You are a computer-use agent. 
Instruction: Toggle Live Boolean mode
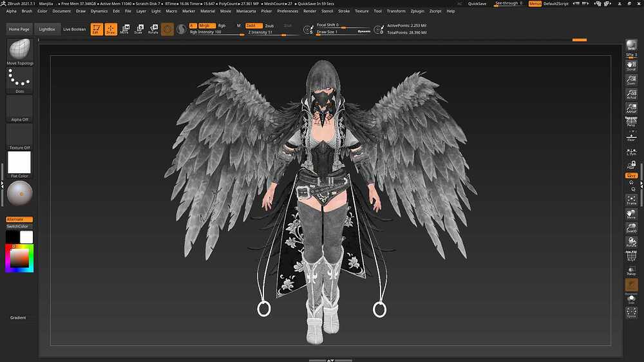[x=74, y=29]
